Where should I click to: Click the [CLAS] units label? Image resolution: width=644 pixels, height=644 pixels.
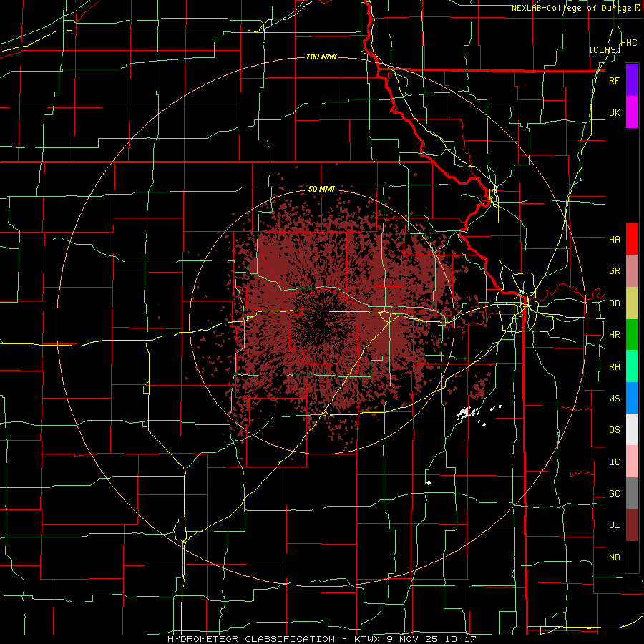605,49
